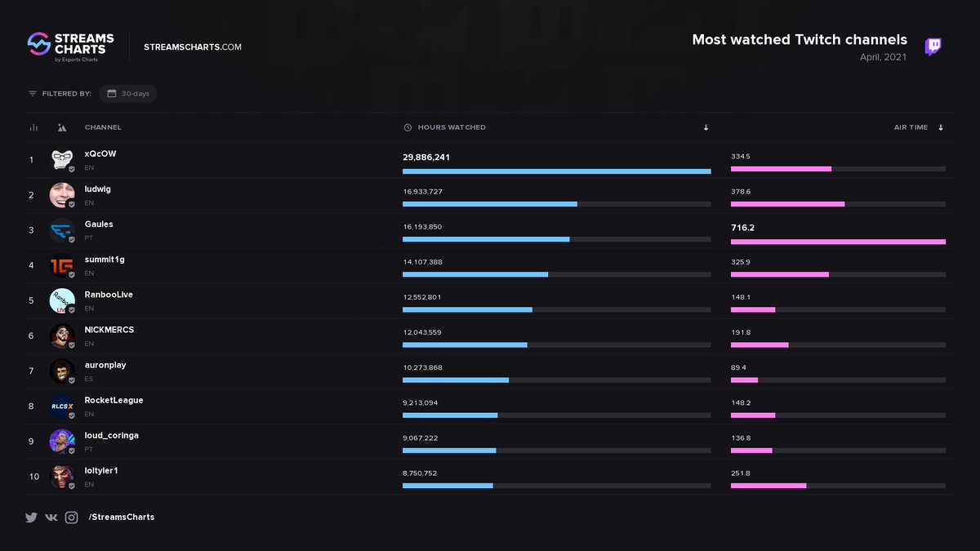The image size is (980, 551).
Task: Select the AIR TIME column header
Action: coord(910,127)
